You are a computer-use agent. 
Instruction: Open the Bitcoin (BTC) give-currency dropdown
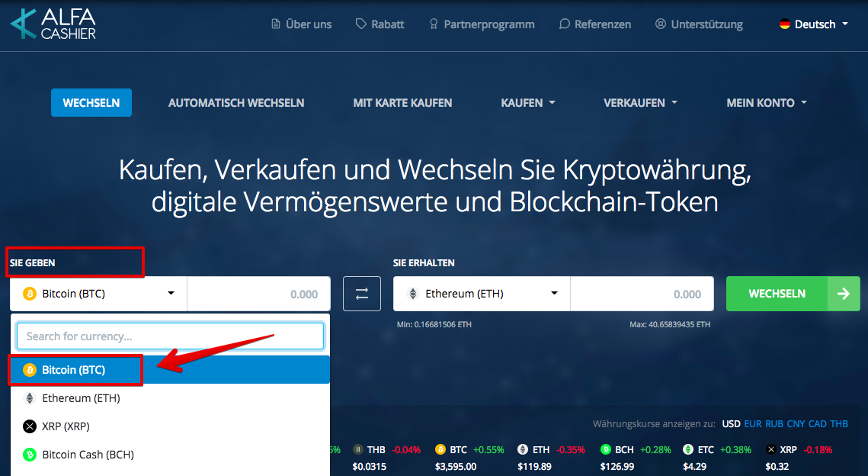click(98, 294)
